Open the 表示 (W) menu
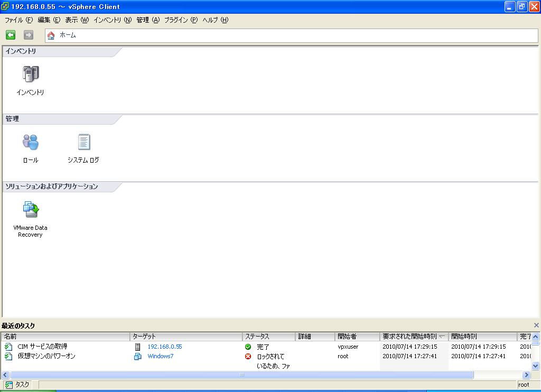The width and height of the screenshot is (541, 392). 77,20
